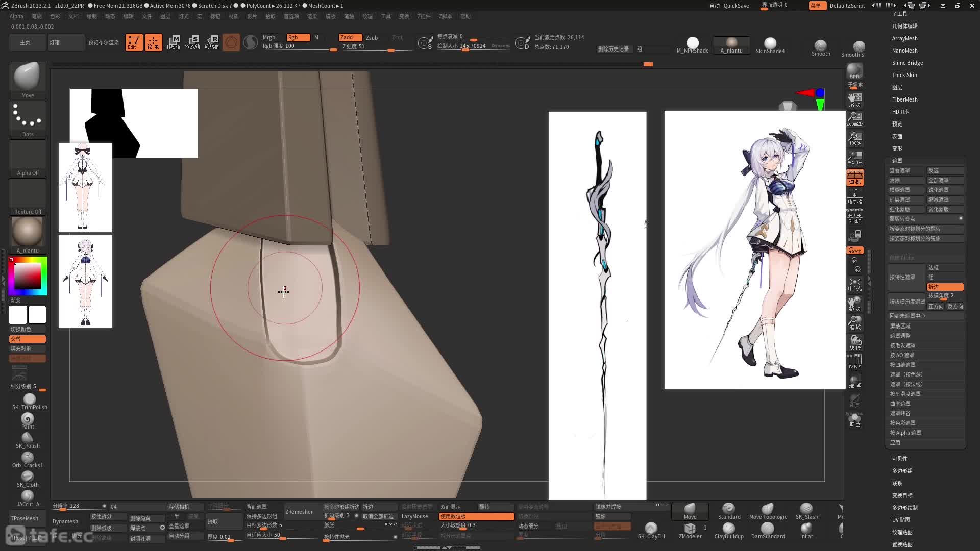Select the SK_ClayFill brush
Viewport: 980px width, 551px height.
click(x=651, y=531)
